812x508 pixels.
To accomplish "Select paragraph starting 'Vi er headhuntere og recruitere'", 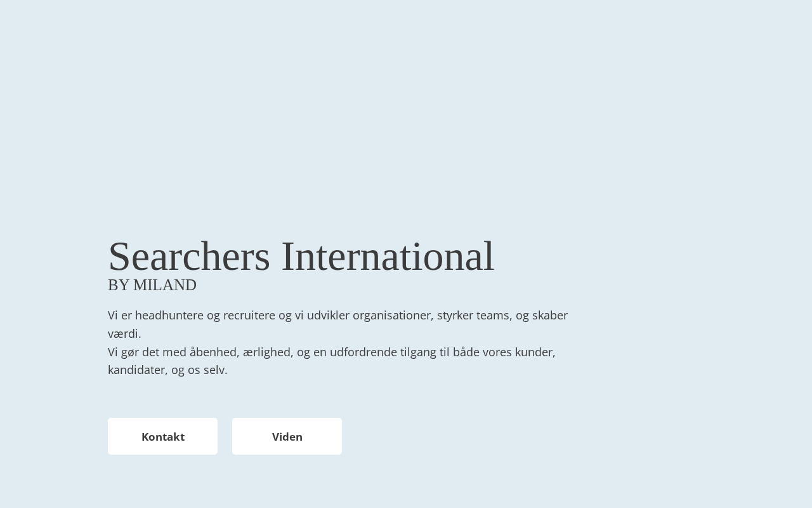I will 338,324.
